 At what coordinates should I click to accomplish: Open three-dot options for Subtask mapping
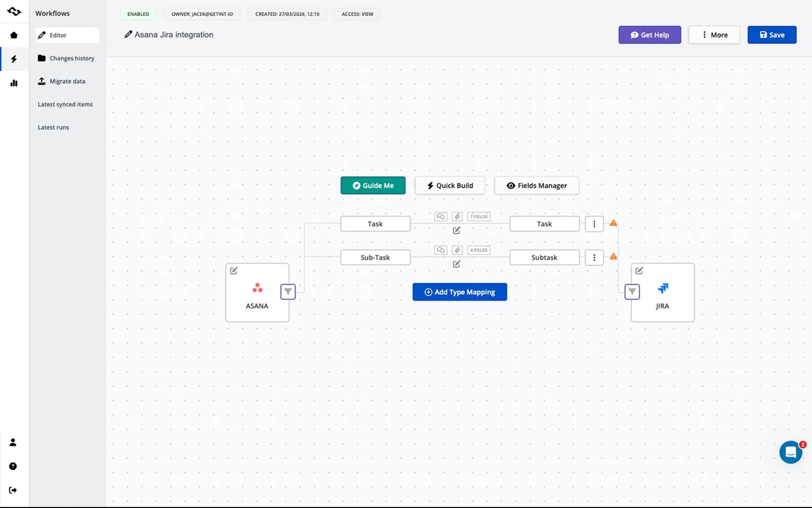pyautogui.click(x=594, y=258)
